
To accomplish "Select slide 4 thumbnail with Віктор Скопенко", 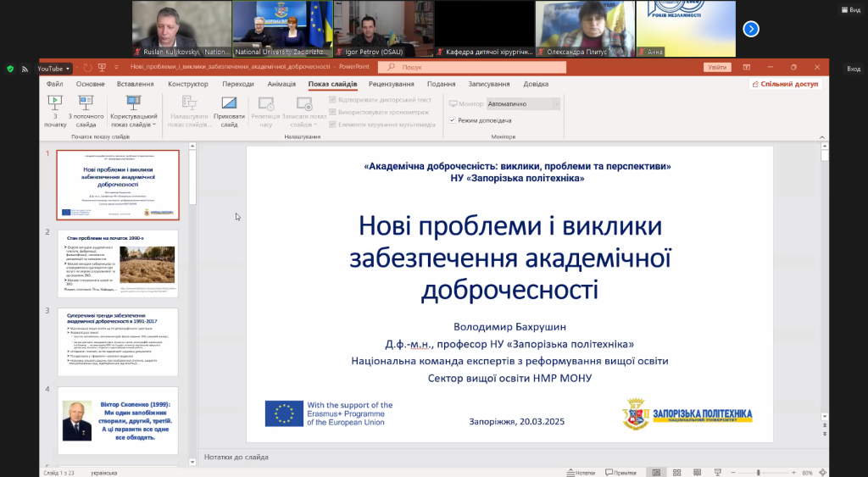I will click(118, 420).
